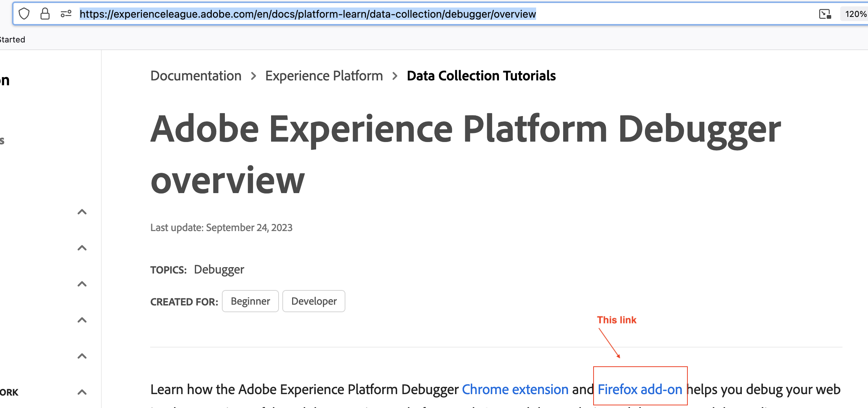The image size is (868, 408).
Task: Click the Debugger topic link
Action: (x=219, y=269)
